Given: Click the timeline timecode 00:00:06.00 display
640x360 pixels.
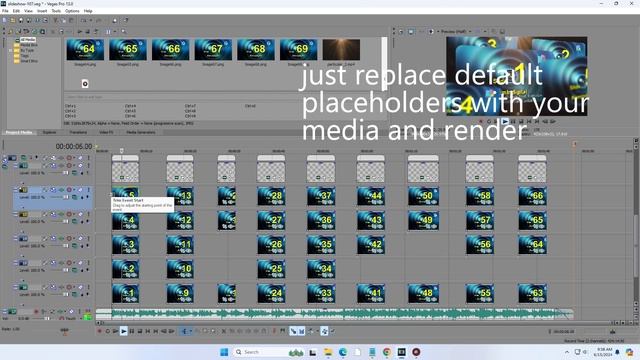Looking at the screenshot, I should click(74, 146).
